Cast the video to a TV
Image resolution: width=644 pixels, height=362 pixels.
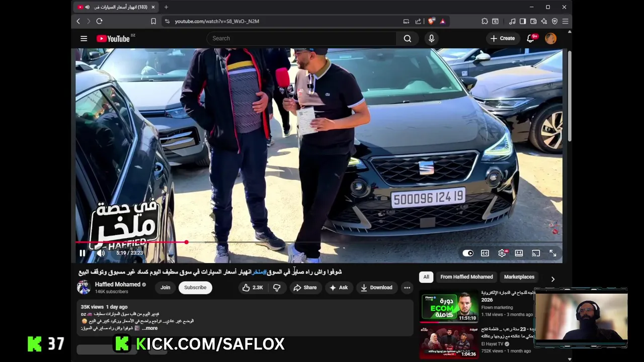click(536, 253)
